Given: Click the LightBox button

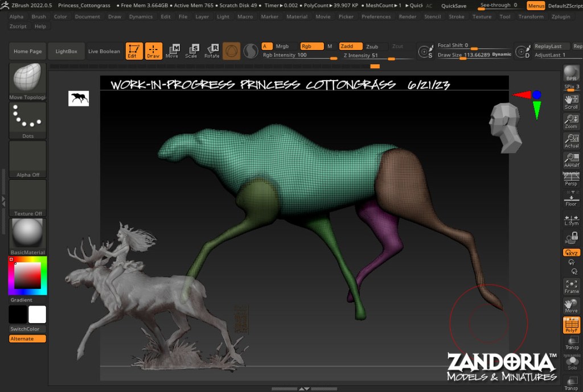Looking at the screenshot, I should point(66,51).
